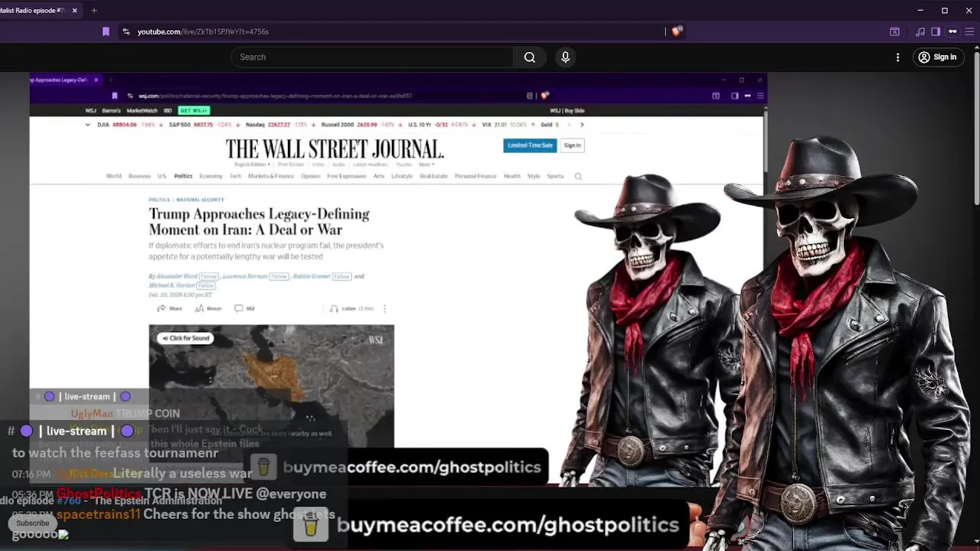This screenshot has height=551, width=980.
Task: Click the Barron's link in WSJ top bar
Action: [x=111, y=111]
